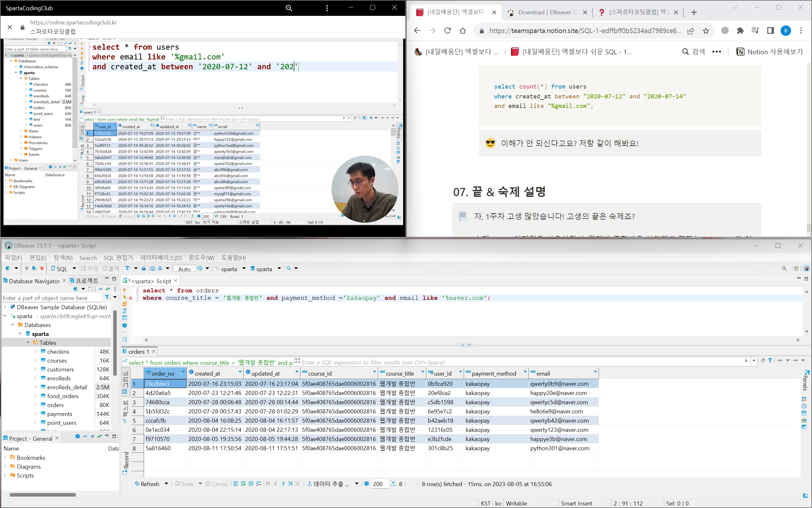Viewport: 812px width, 508px height.
Task: Click the disconnect icon in DBeaver's top toolbar
Action: 42,269
